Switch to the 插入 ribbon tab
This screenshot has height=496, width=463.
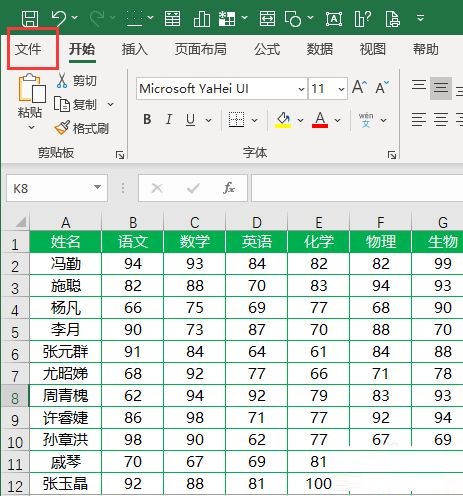134,50
